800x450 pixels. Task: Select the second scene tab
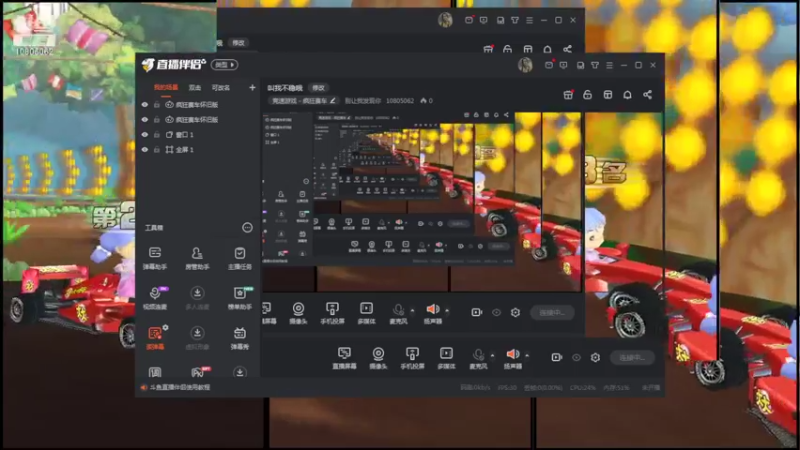click(195, 88)
